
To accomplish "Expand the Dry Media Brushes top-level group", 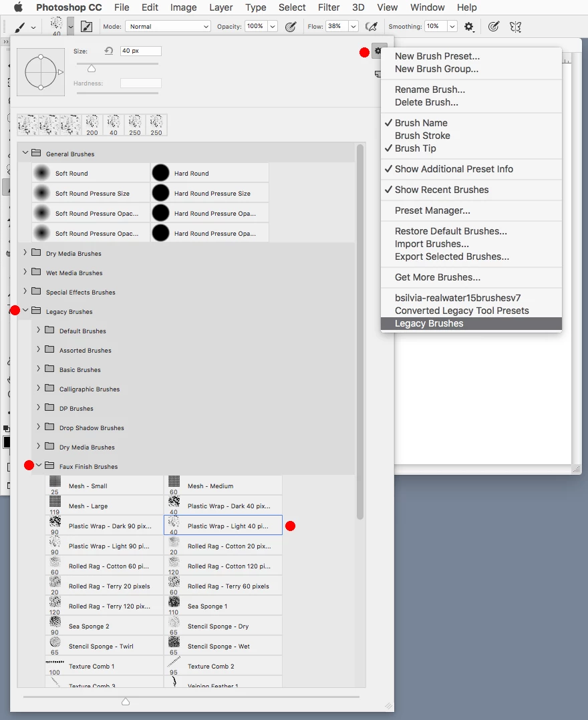I will (x=25, y=252).
